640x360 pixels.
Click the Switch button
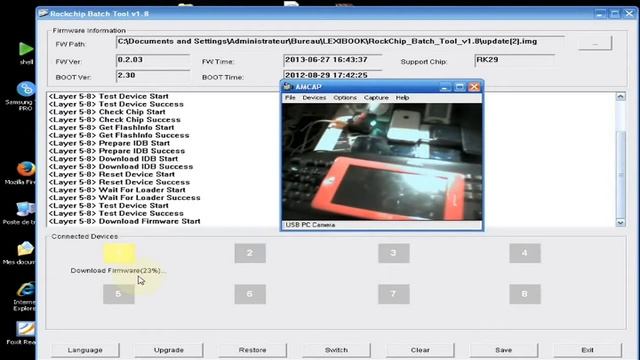point(336,350)
